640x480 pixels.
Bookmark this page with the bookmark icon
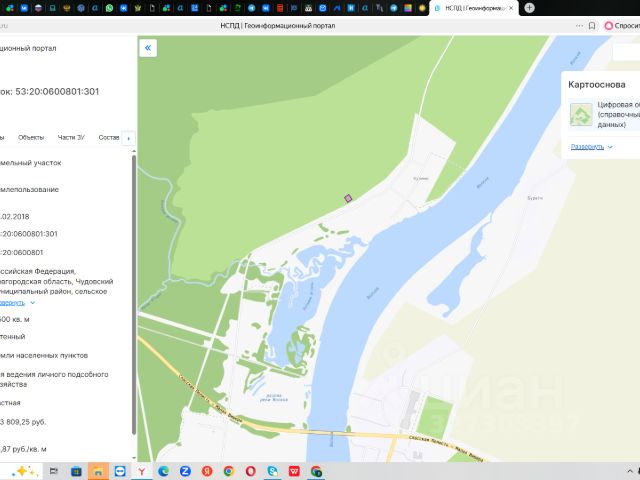tap(592, 26)
